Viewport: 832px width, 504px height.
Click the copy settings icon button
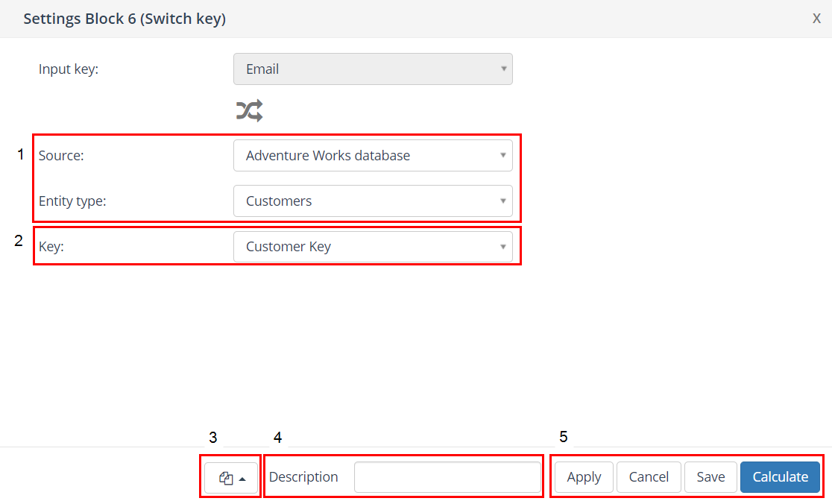226,478
